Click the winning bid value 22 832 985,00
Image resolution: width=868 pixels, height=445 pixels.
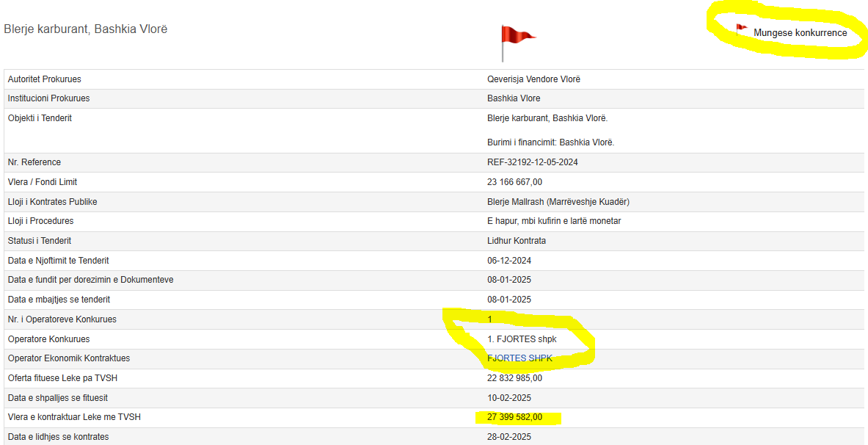tap(514, 378)
